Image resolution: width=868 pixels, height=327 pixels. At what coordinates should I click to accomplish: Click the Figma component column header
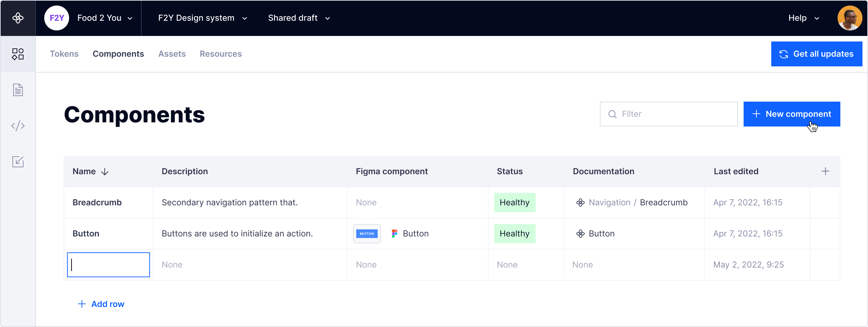(392, 171)
